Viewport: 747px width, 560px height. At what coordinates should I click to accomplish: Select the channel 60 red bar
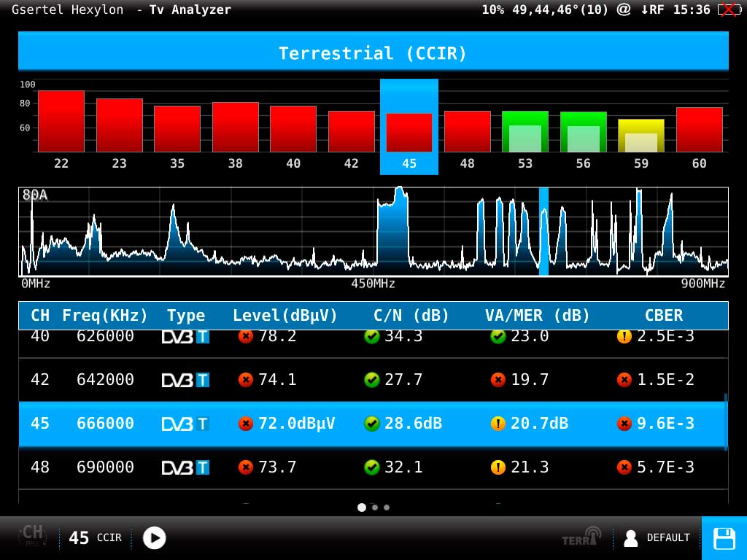coord(700,130)
